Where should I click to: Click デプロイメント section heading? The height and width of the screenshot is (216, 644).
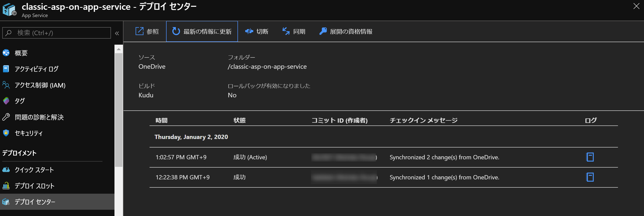[19, 153]
